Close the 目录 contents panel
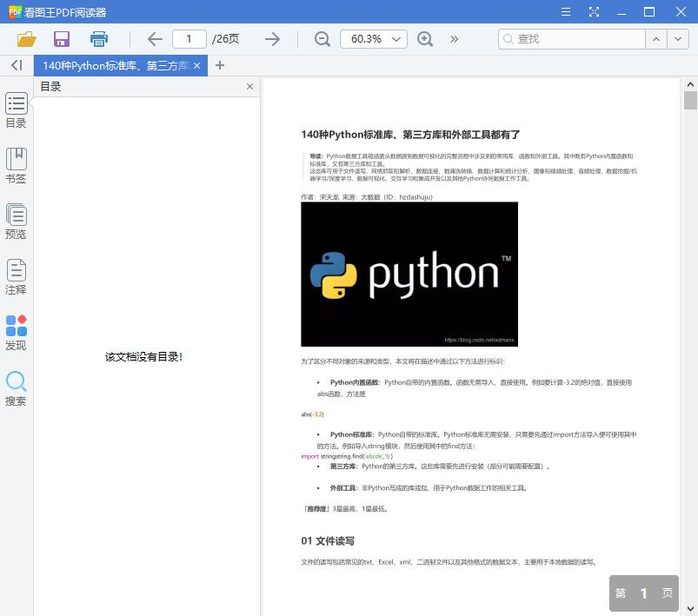This screenshot has width=698, height=616. click(249, 86)
